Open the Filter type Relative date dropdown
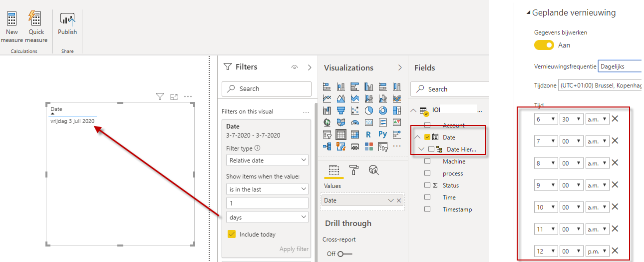This screenshot has height=262, width=644. 267,160
